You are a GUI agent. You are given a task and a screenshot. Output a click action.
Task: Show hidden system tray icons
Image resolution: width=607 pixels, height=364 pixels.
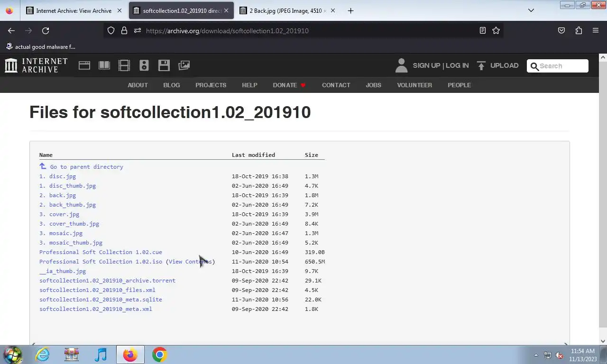536,355
